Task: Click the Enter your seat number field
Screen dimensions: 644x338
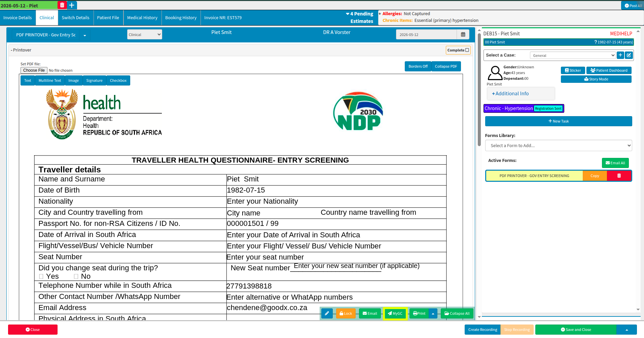Action: tap(265, 257)
